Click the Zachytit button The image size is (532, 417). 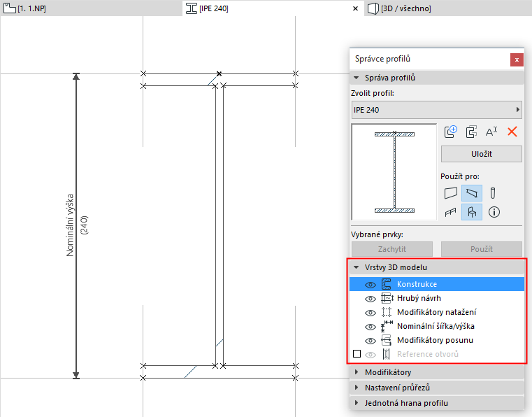[x=392, y=249]
